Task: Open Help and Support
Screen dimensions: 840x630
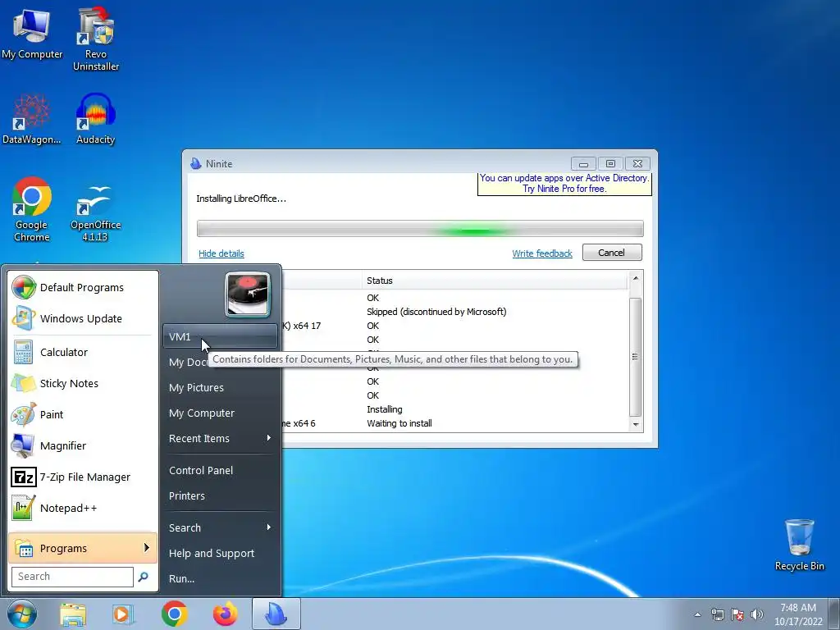Action: (x=220, y=554)
